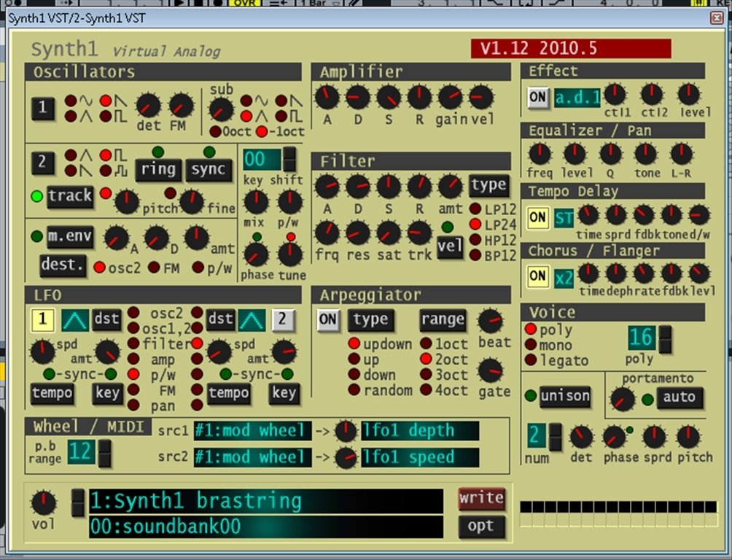Switch voice mode to mono
This screenshot has height=560, width=732.
(x=530, y=345)
